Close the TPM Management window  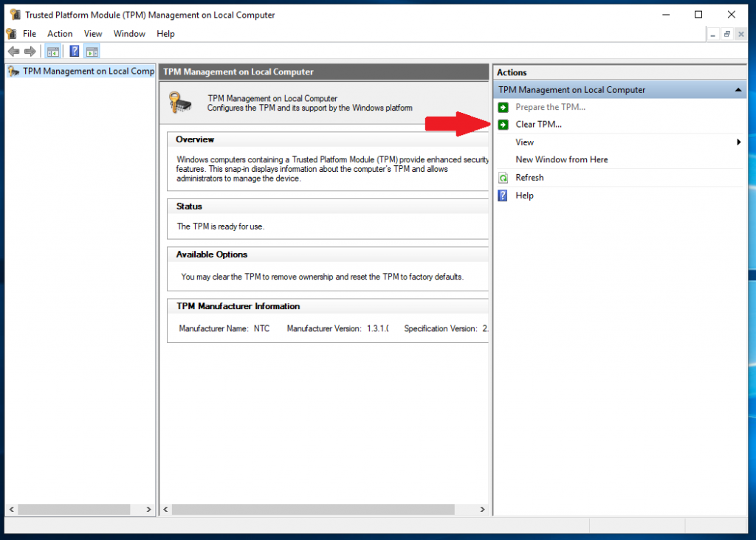tap(732, 15)
